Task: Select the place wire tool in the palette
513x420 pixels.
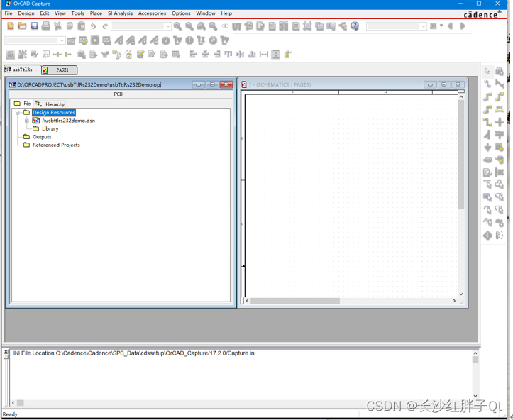Action: pos(487,84)
